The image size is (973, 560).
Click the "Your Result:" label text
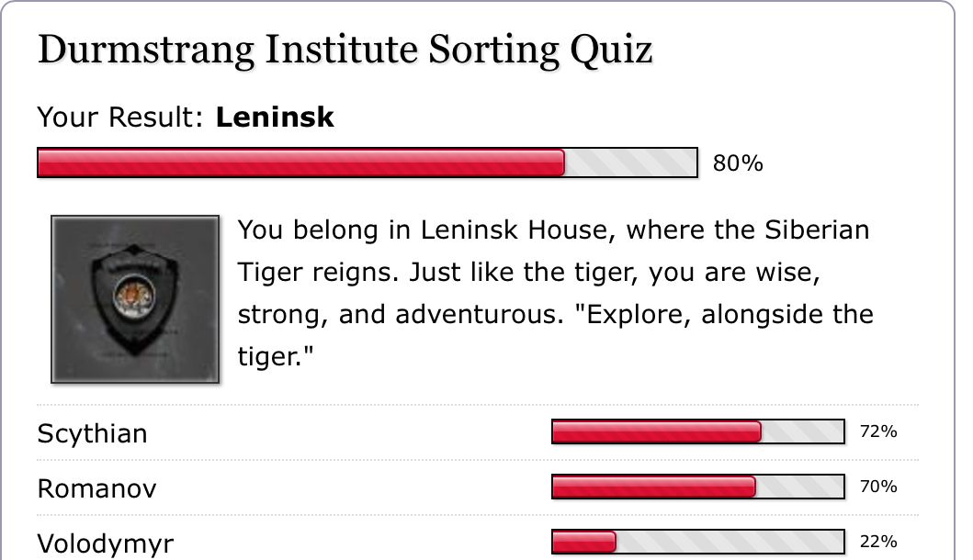pos(120,118)
